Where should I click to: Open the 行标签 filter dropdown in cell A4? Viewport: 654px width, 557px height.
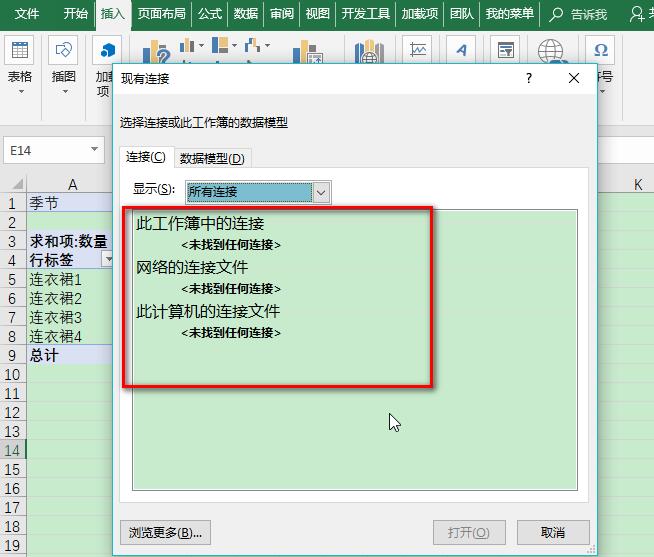(108, 260)
